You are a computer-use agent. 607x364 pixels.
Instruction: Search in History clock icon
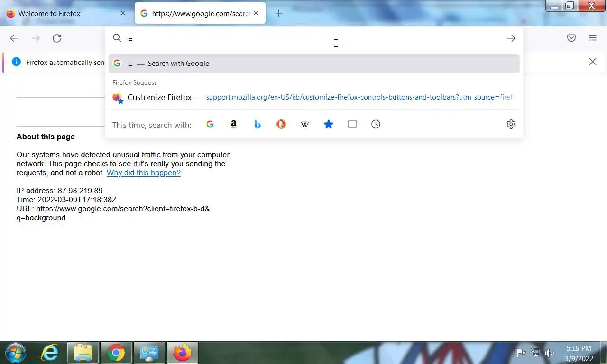376,124
